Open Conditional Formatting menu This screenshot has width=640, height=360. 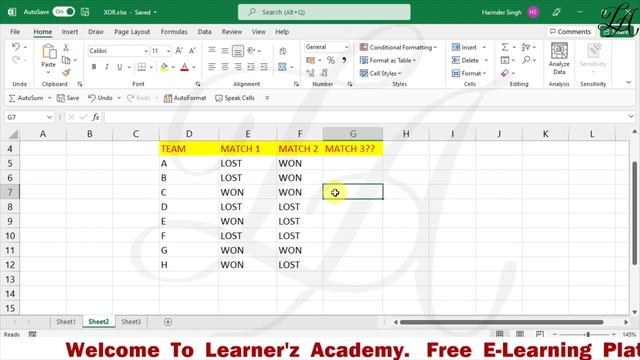398,47
